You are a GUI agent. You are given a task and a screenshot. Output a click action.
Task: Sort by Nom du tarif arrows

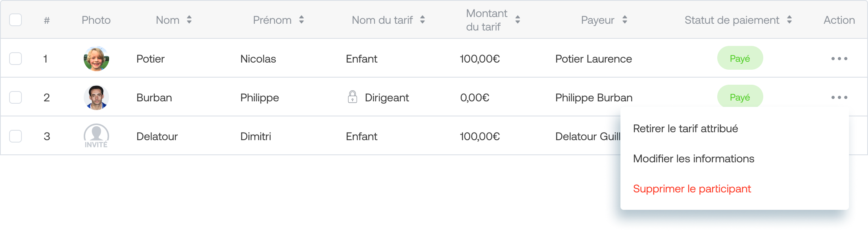click(422, 20)
